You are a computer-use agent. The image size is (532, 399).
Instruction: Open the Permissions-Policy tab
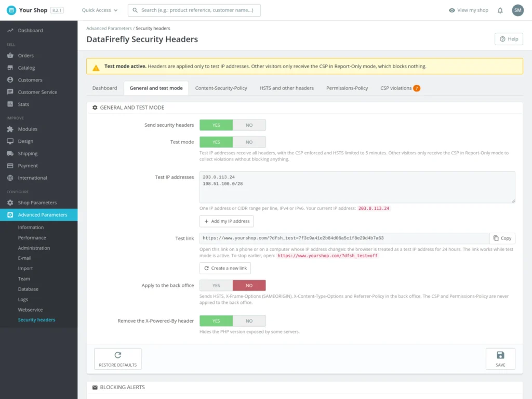347,88
